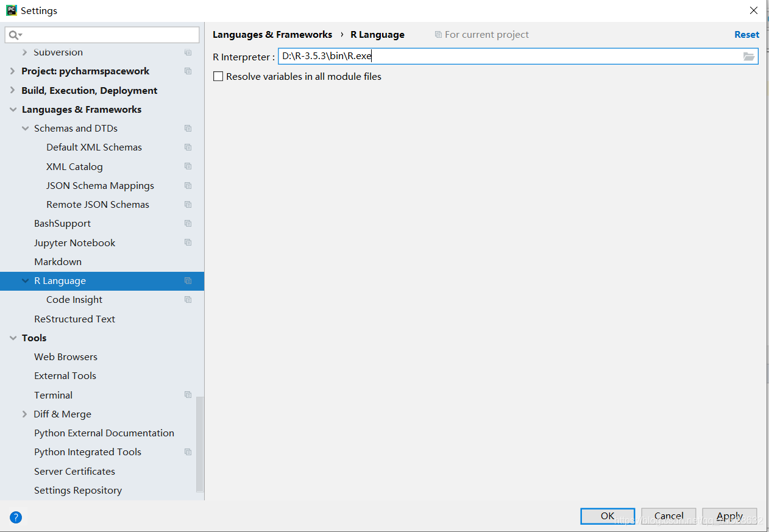The height and width of the screenshot is (532, 769).
Task: Expand Project: pycharmspacework section
Action: click(13, 71)
